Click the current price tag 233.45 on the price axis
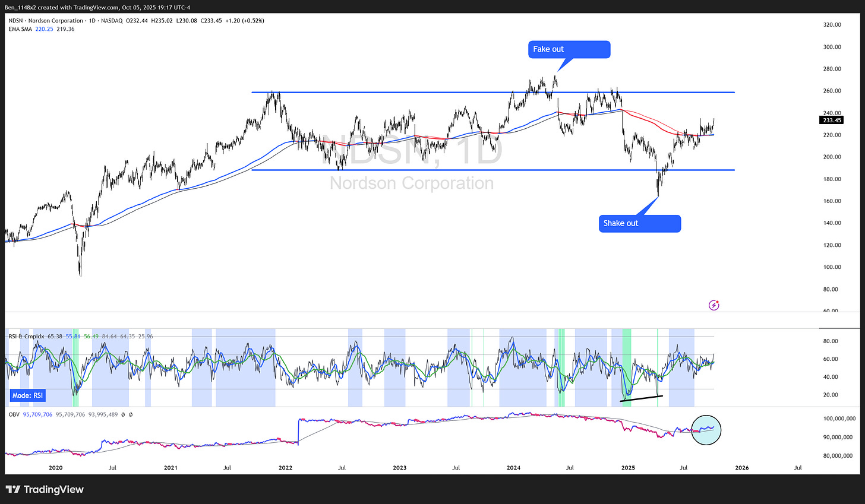865x504 pixels. click(x=832, y=120)
